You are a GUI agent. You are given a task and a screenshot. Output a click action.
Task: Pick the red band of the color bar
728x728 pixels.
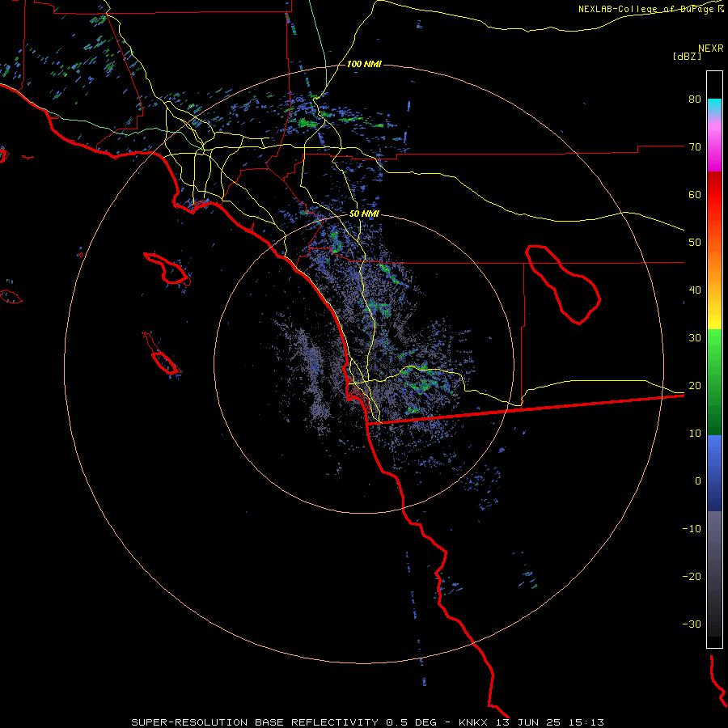click(x=714, y=195)
